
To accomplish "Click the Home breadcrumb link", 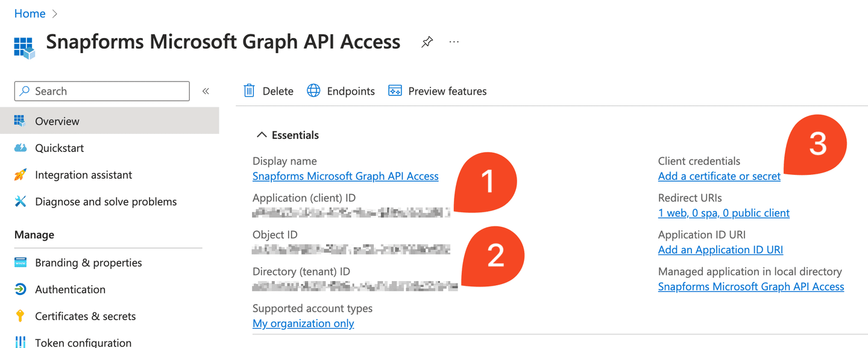I will (x=30, y=13).
